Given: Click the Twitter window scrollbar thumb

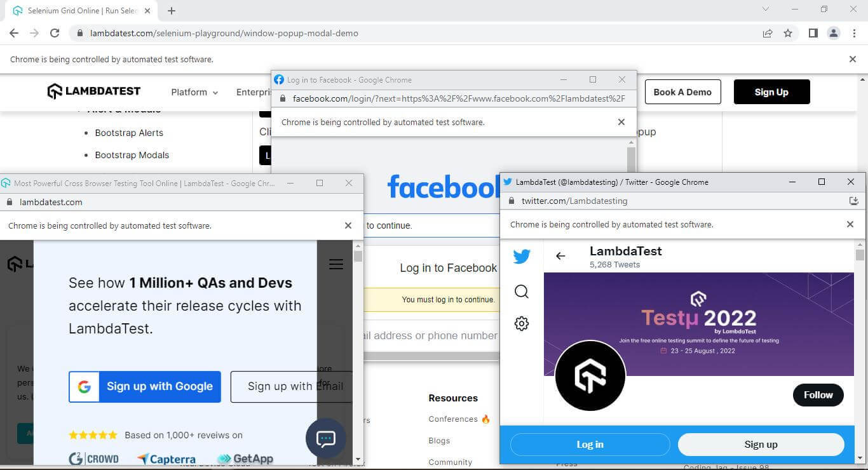Looking at the screenshot, I should tap(860, 255).
